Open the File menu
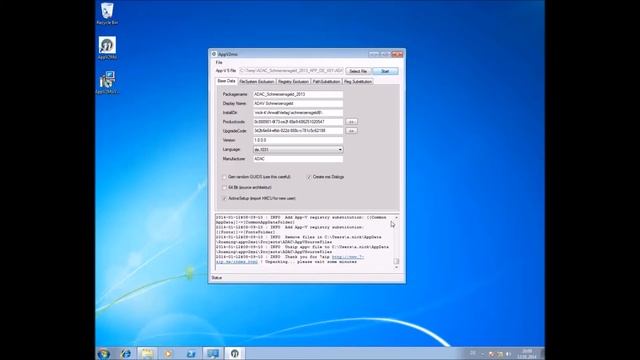Viewport: 640px width, 360px height. (219, 62)
